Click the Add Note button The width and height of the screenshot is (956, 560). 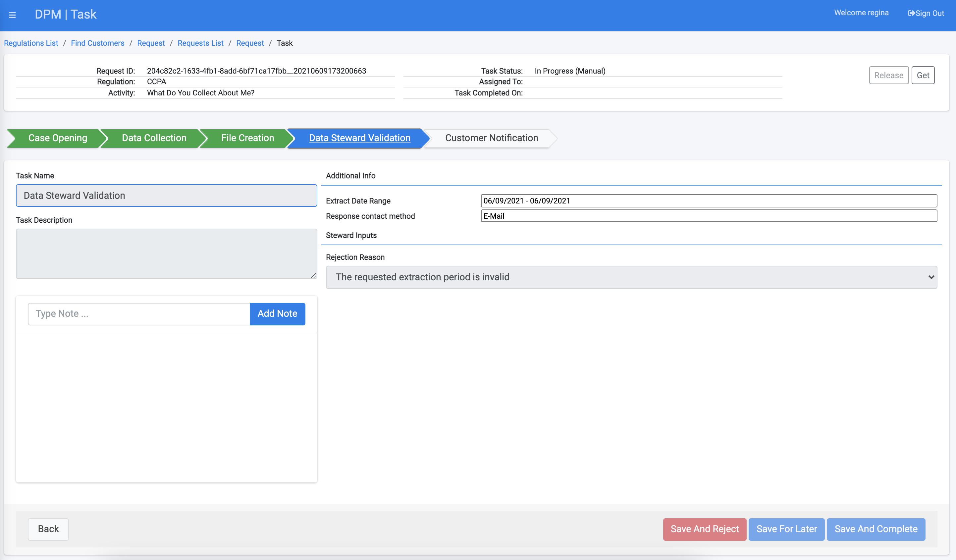click(x=277, y=313)
